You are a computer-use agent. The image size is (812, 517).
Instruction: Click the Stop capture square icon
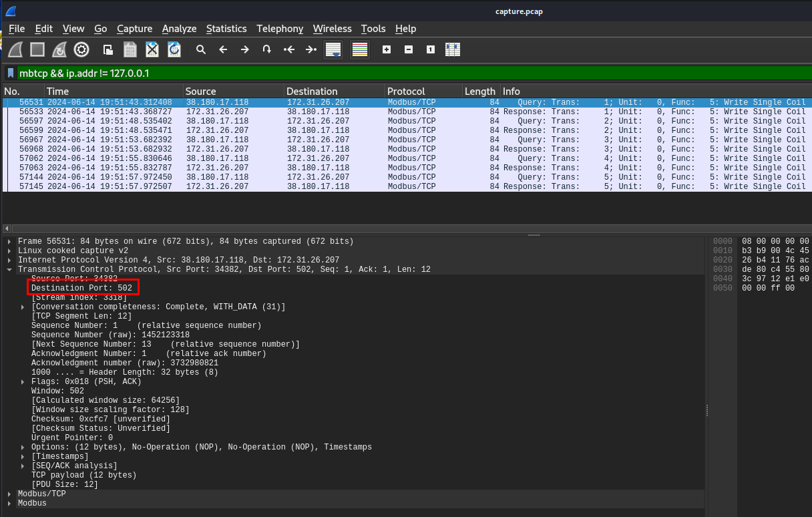(37, 49)
